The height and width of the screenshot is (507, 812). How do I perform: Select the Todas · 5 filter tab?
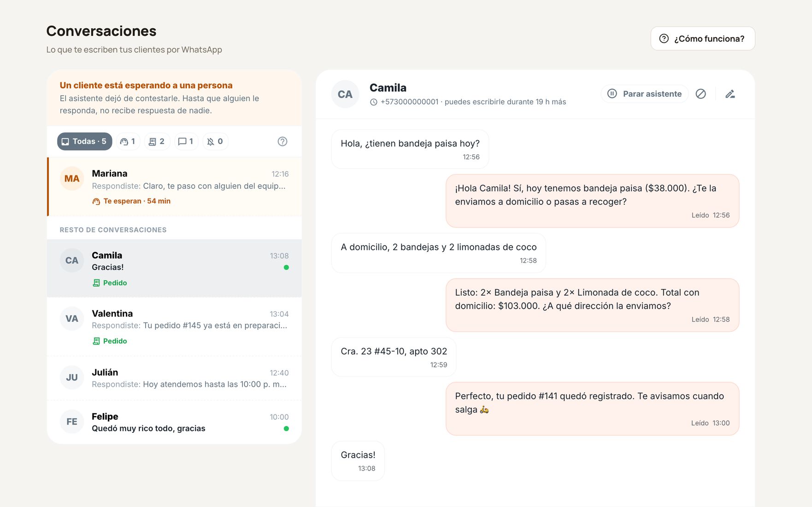[84, 141]
